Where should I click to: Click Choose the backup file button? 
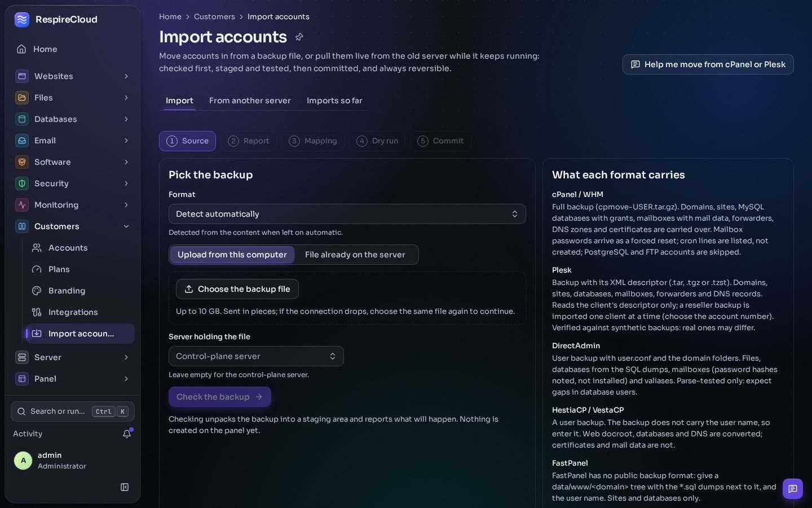pos(237,289)
